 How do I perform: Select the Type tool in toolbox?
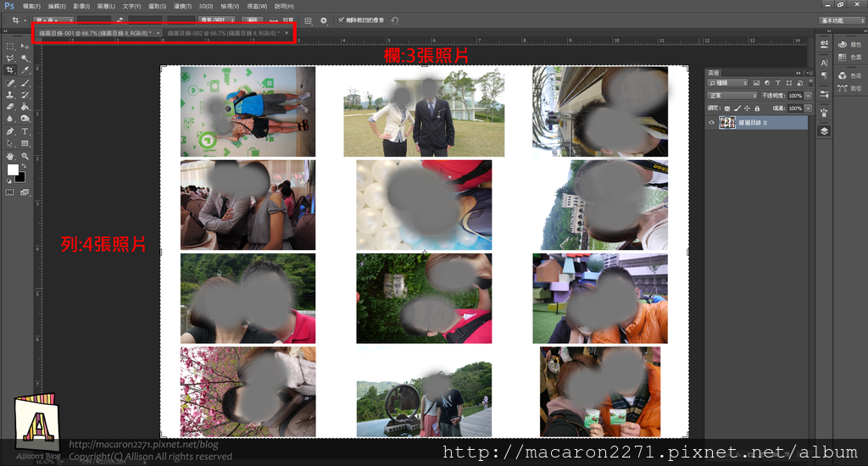coord(25,131)
